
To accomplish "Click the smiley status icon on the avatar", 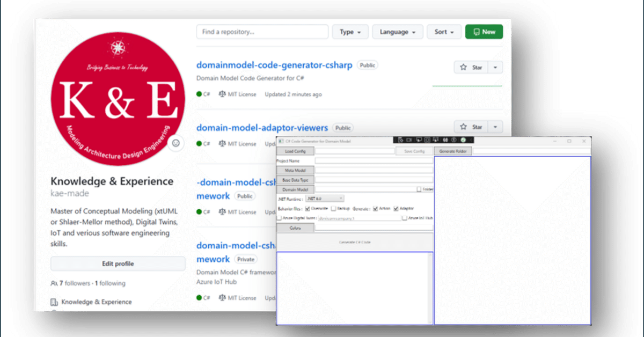I will [x=175, y=144].
